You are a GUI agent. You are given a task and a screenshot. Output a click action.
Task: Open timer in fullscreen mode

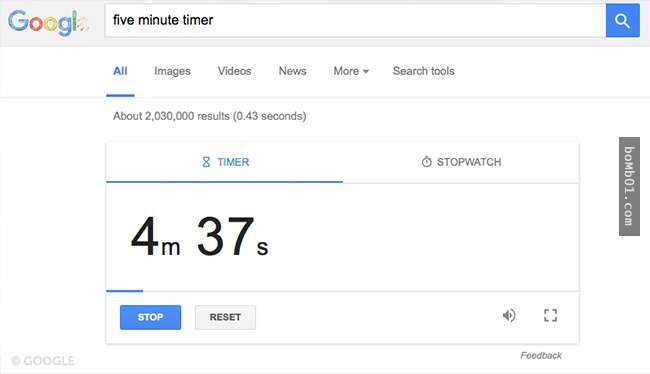pyautogui.click(x=551, y=316)
